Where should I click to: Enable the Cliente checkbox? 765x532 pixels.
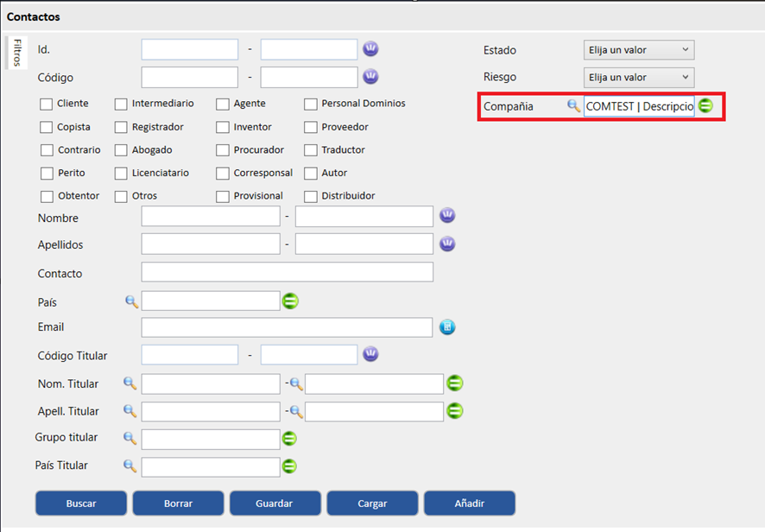tap(46, 104)
